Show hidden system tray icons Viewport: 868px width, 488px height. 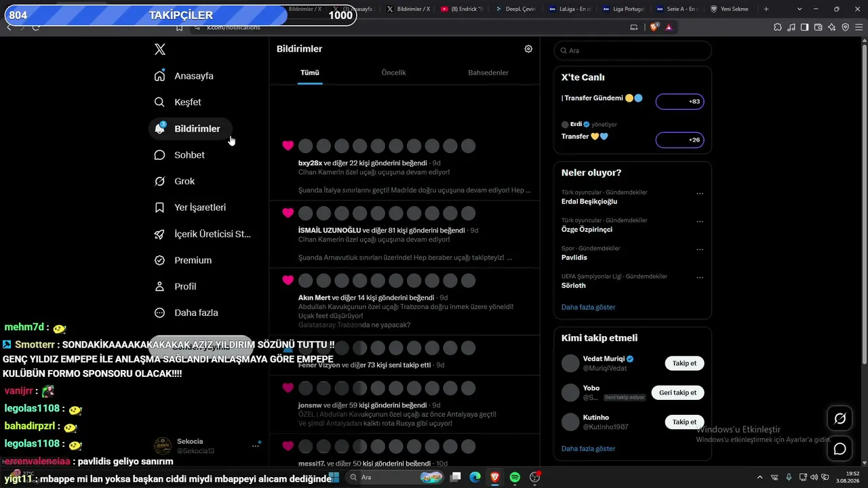[x=759, y=478]
